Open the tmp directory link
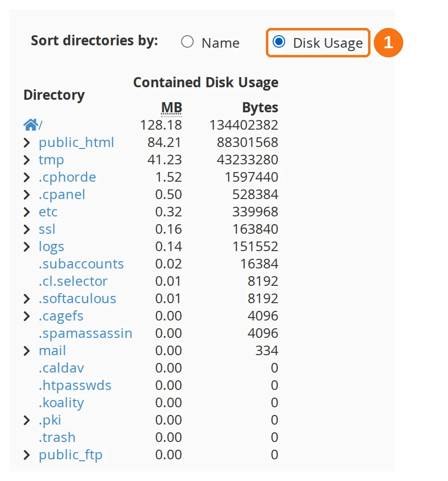Screen dimensions: 448x481 pos(51,160)
